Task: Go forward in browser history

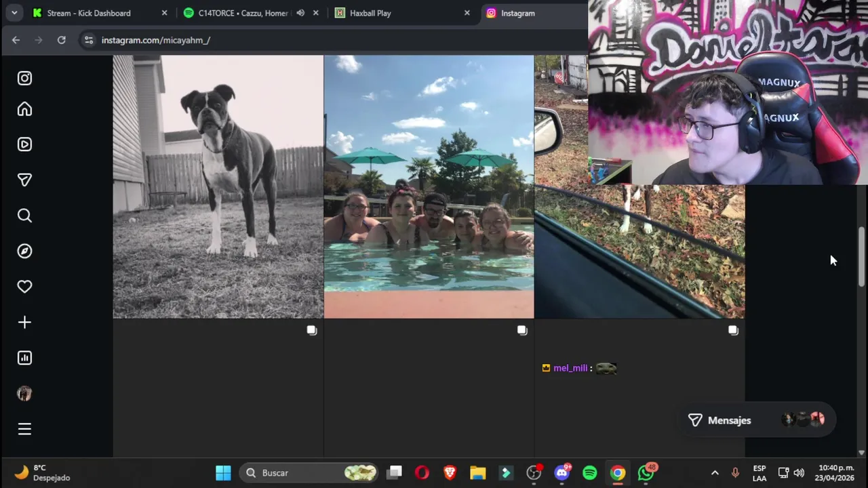Action: (39, 40)
